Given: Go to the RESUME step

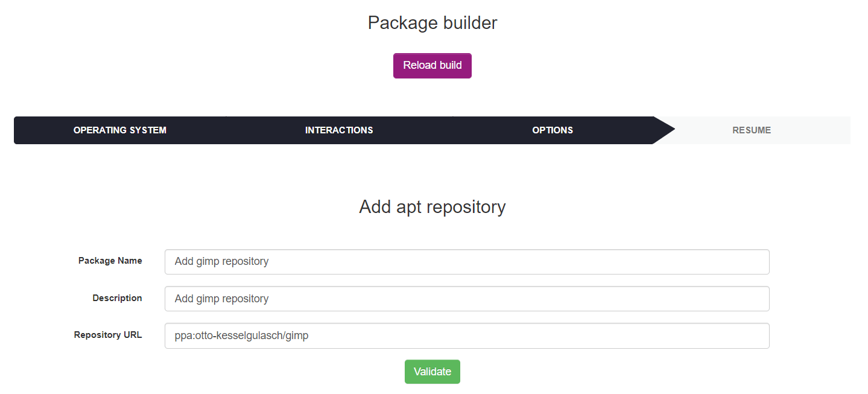Looking at the screenshot, I should tap(751, 130).
